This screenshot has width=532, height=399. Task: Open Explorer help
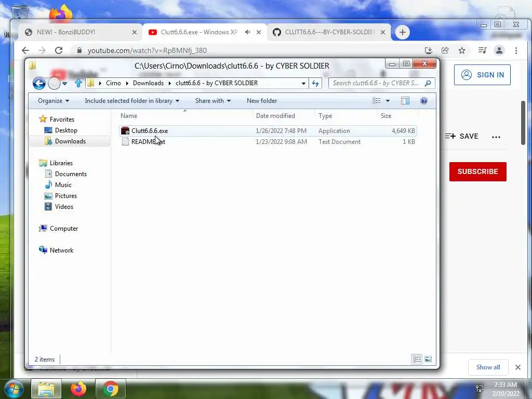click(x=424, y=101)
